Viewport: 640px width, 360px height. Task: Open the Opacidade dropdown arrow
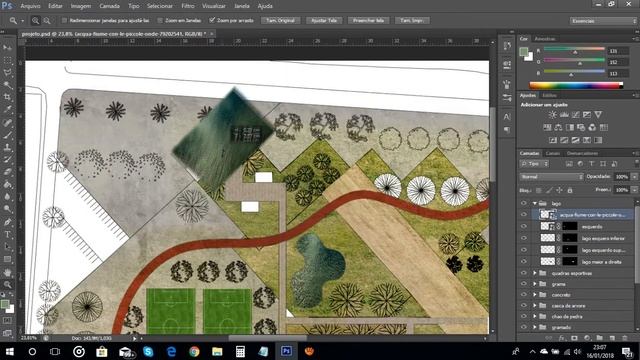tap(634, 177)
